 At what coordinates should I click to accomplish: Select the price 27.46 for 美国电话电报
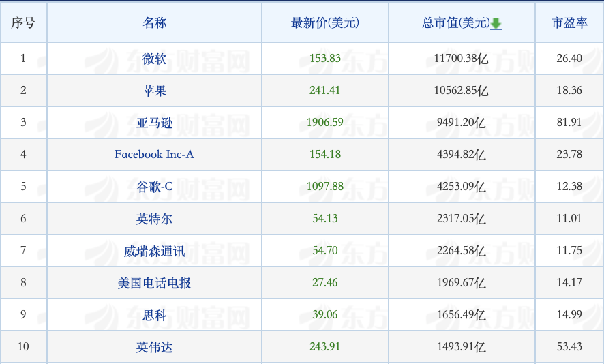pyautogui.click(x=325, y=282)
